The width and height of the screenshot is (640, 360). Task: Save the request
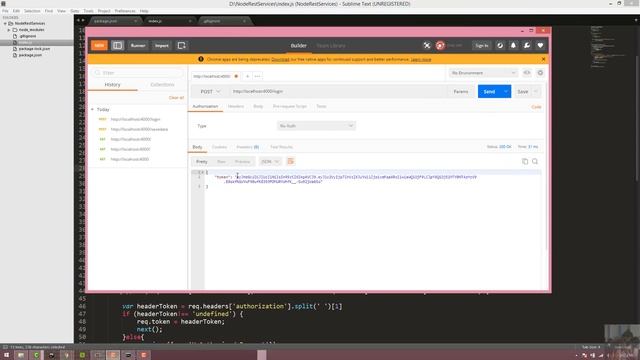click(x=522, y=91)
